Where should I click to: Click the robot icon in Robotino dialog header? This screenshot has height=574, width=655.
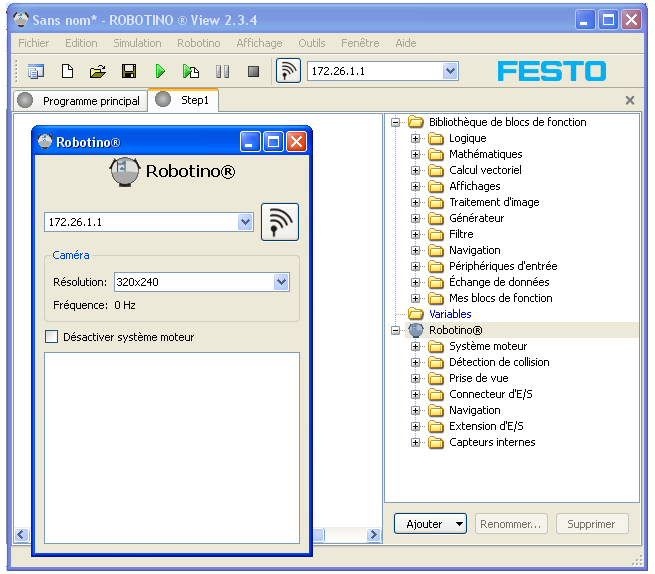pos(124,172)
